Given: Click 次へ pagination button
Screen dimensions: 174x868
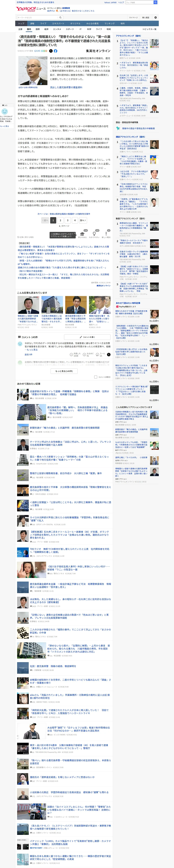Looking at the screenshot, I should coord(83,220).
